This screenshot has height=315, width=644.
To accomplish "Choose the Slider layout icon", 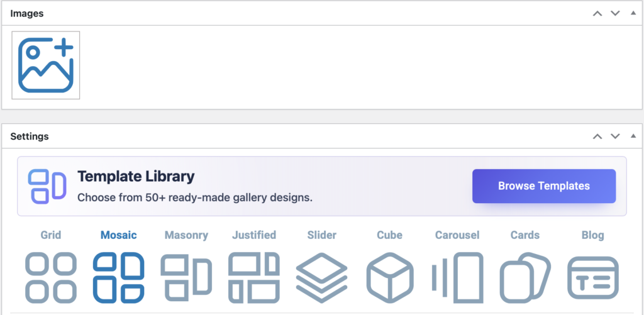I will [322, 277].
